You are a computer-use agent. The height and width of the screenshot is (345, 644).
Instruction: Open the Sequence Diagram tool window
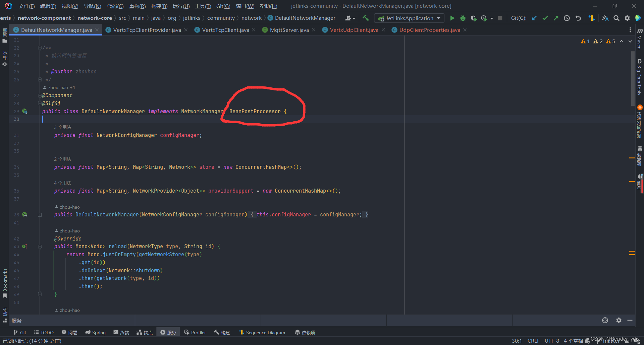262,332
